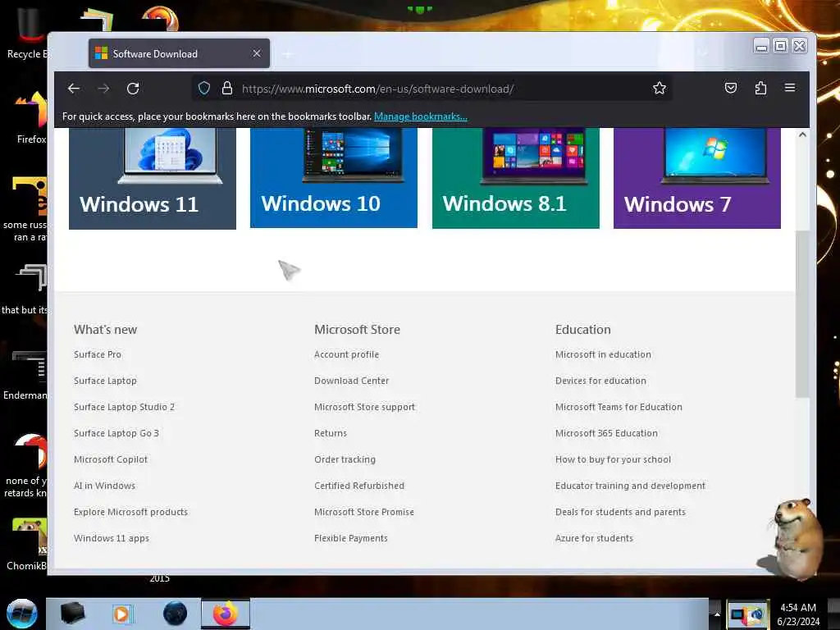Open Explore Microsoft products link
Image resolution: width=840 pixels, height=630 pixels.
tap(130, 512)
